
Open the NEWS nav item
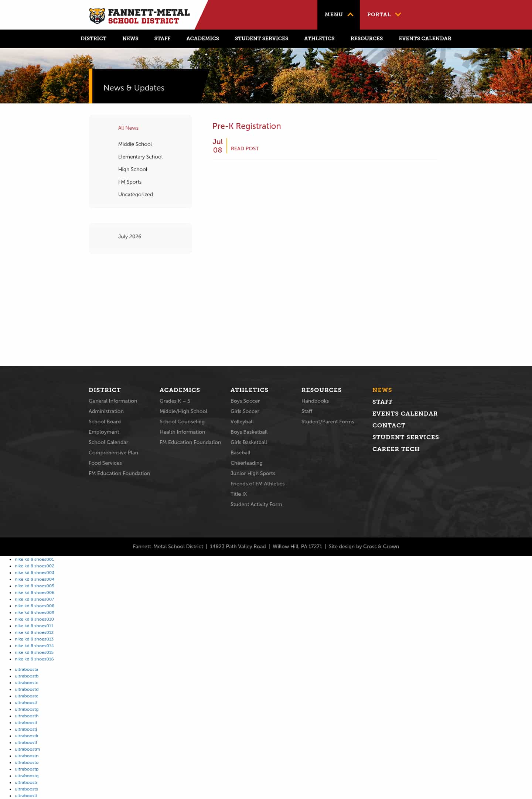tap(130, 38)
